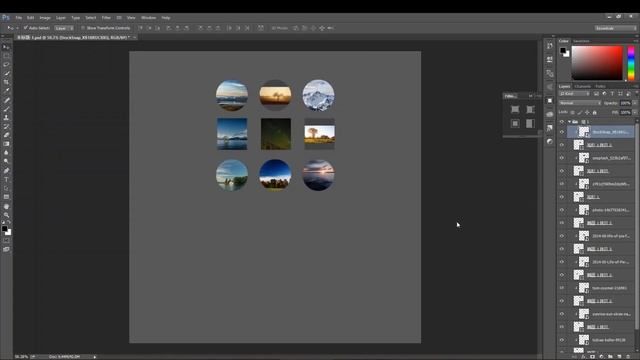Viewport: 640px width, 360px height.
Task: Turn layer filtering on or off
Action: pyautogui.click(x=636, y=94)
